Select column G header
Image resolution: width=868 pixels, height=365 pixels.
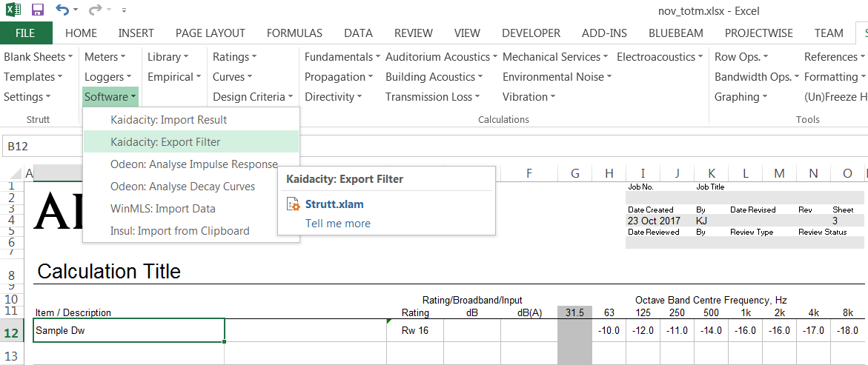click(x=575, y=174)
